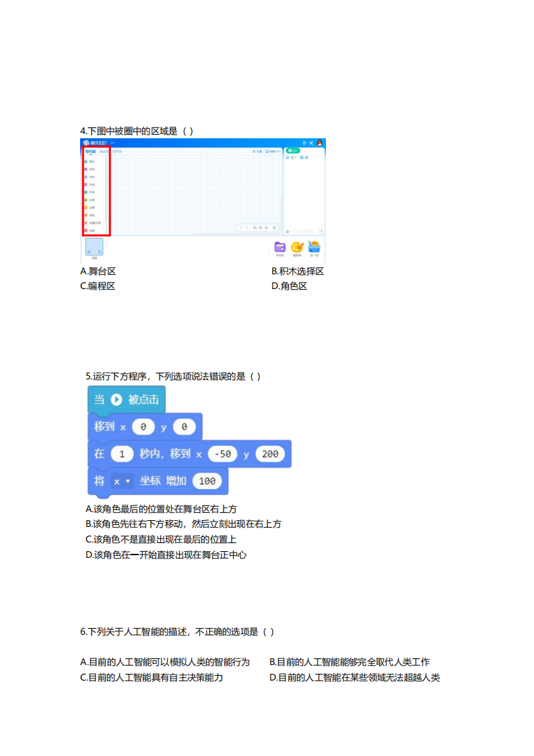The image size is (534, 756).
Task: Select answer A.舞台区
Action: [98, 271]
